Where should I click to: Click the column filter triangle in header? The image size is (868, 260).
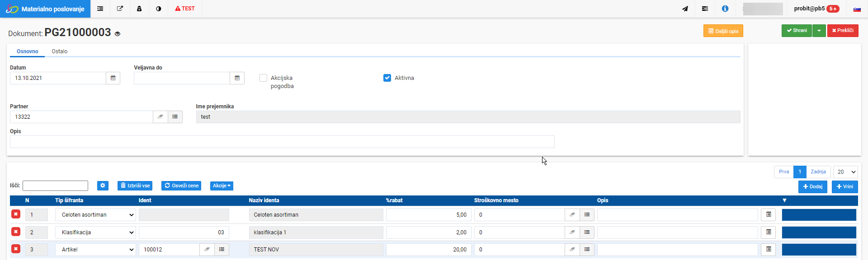(784, 200)
